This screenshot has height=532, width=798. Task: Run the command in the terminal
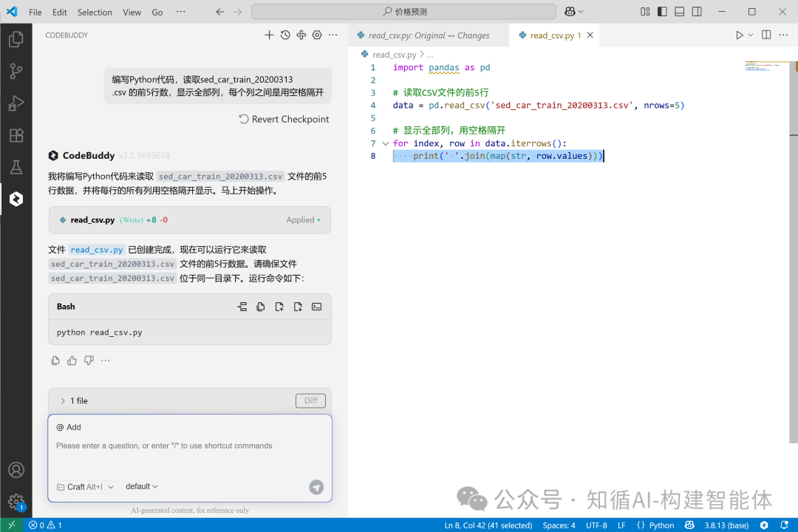pyautogui.click(x=316, y=306)
